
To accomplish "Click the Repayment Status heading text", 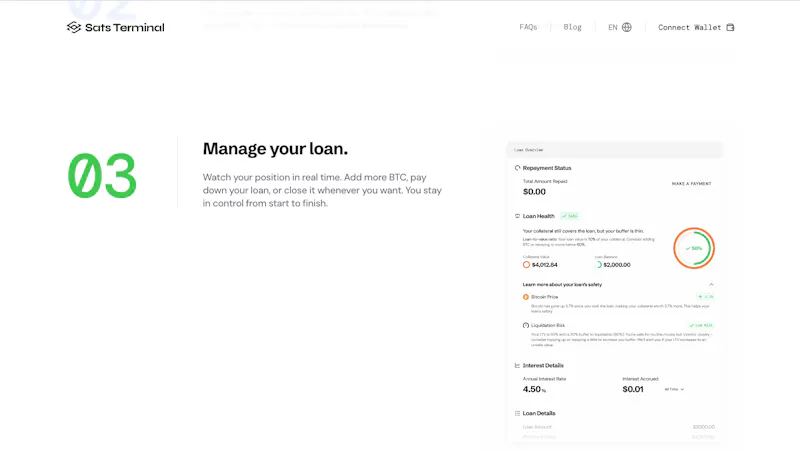I will (x=547, y=168).
